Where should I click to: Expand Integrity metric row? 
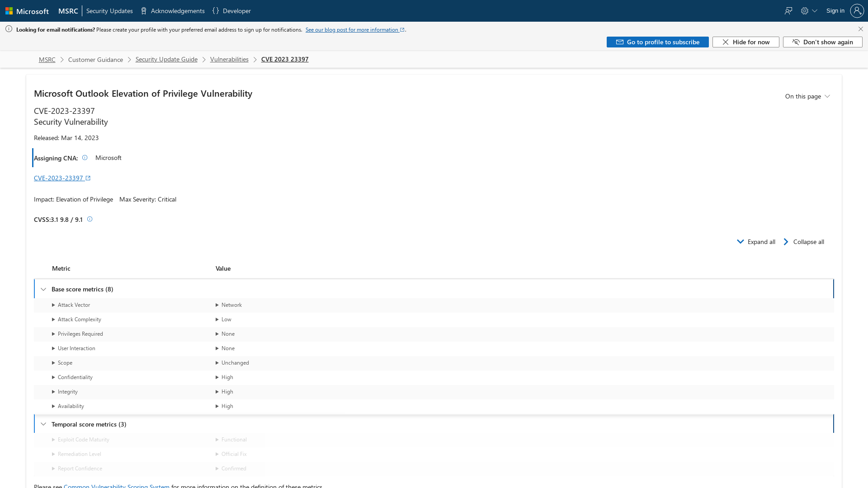(65, 392)
